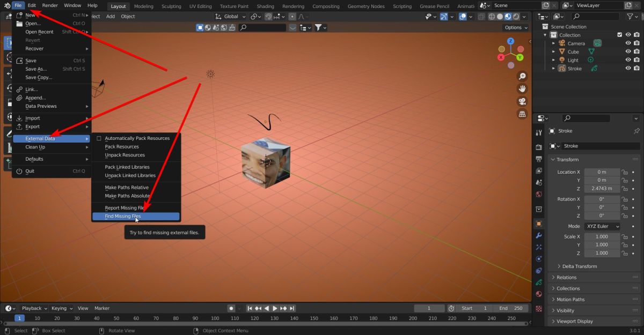Hide Light in viewport via eye icon
Image resolution: width=644 pixels, height=335 pixels.
coord(628,60)
